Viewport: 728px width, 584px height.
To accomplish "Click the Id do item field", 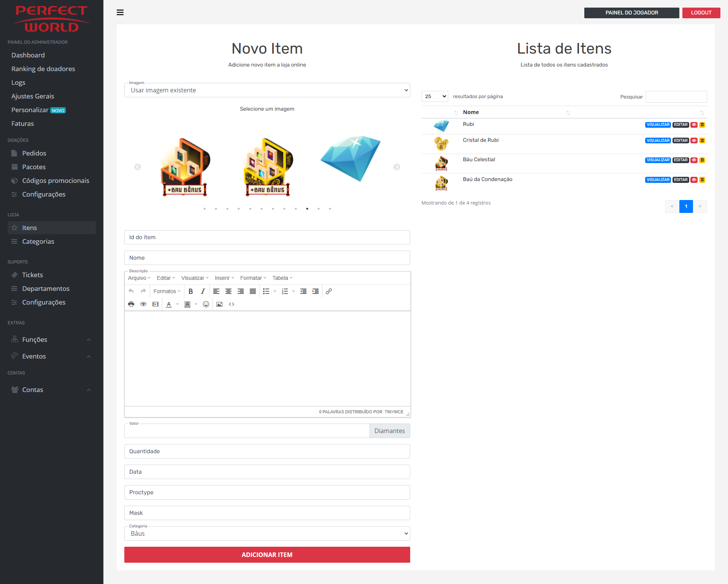I will coord(267,237).
